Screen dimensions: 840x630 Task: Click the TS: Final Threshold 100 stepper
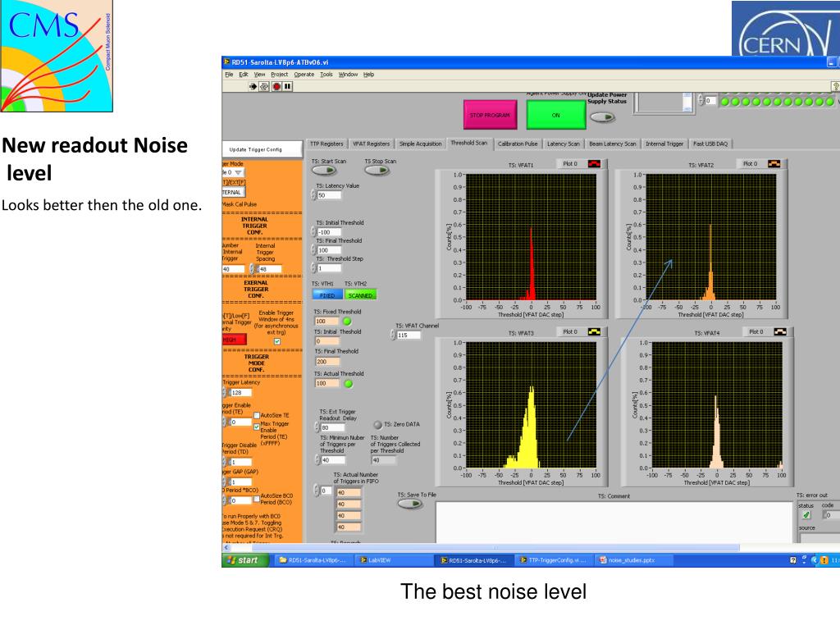[314, 249]
